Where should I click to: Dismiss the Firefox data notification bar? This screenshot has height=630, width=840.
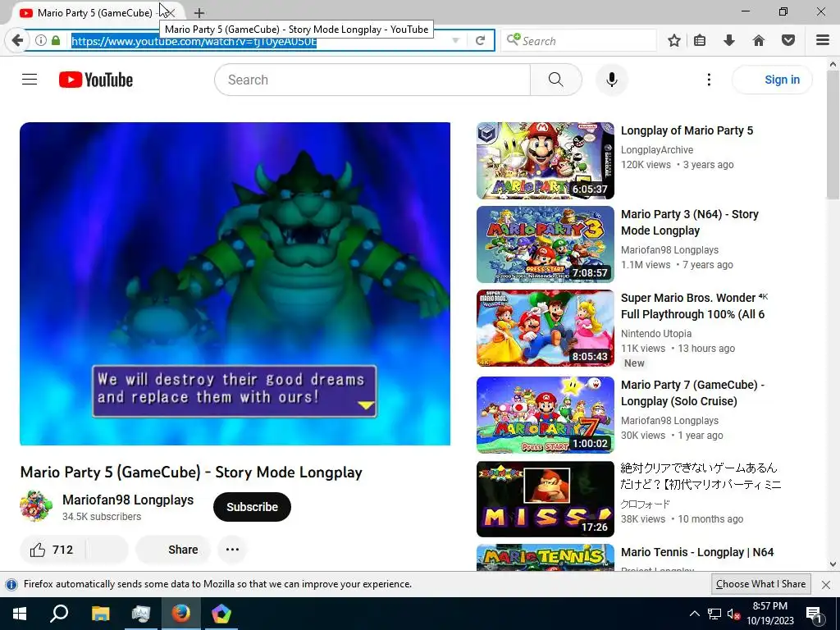pos(826,584)
